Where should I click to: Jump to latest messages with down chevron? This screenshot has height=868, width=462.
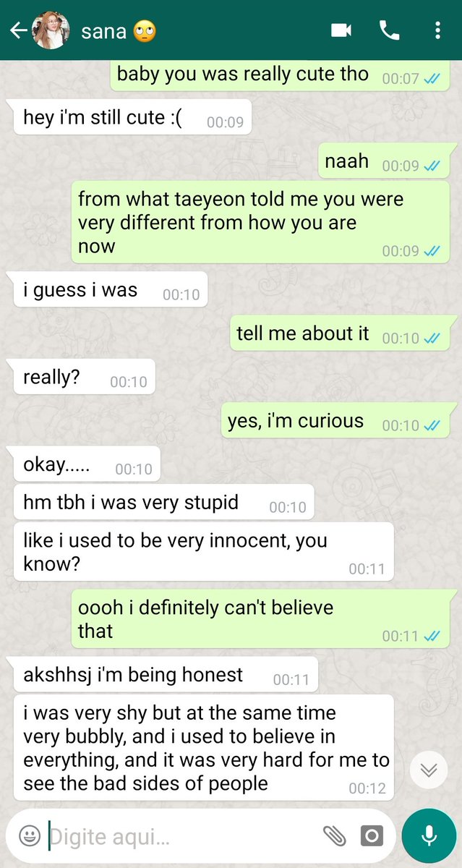pos(429,771)
